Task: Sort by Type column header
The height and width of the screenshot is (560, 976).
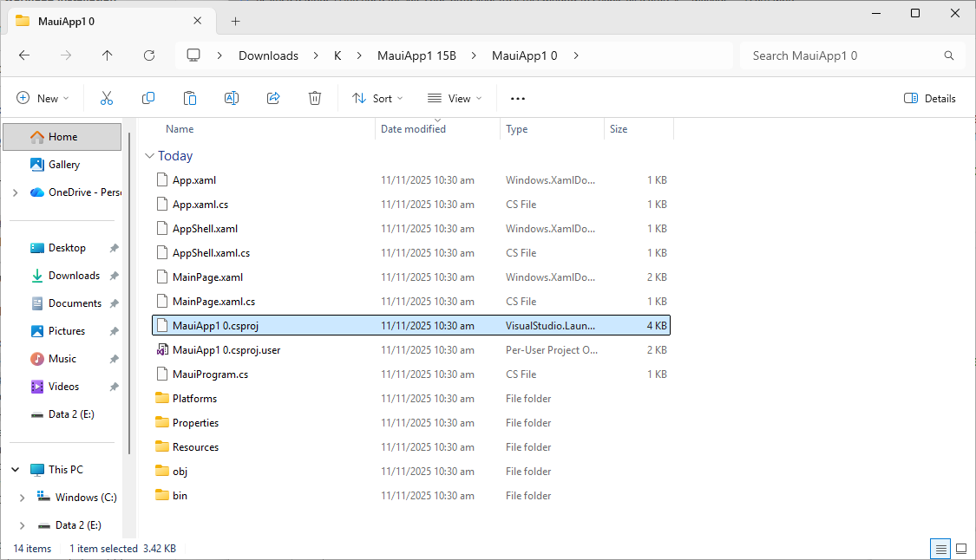Action: point(517,129)
